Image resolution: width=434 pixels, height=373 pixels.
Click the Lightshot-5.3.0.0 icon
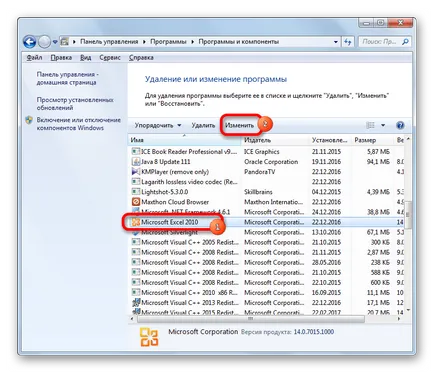136,192
